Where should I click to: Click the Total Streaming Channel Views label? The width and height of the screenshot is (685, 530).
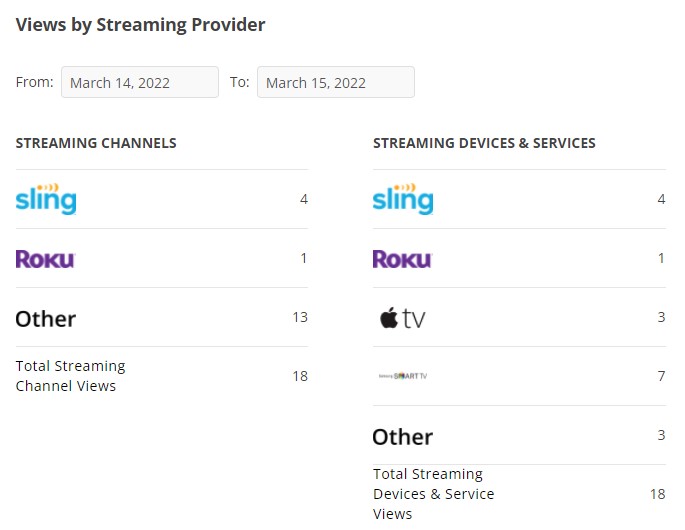(71, 376)
